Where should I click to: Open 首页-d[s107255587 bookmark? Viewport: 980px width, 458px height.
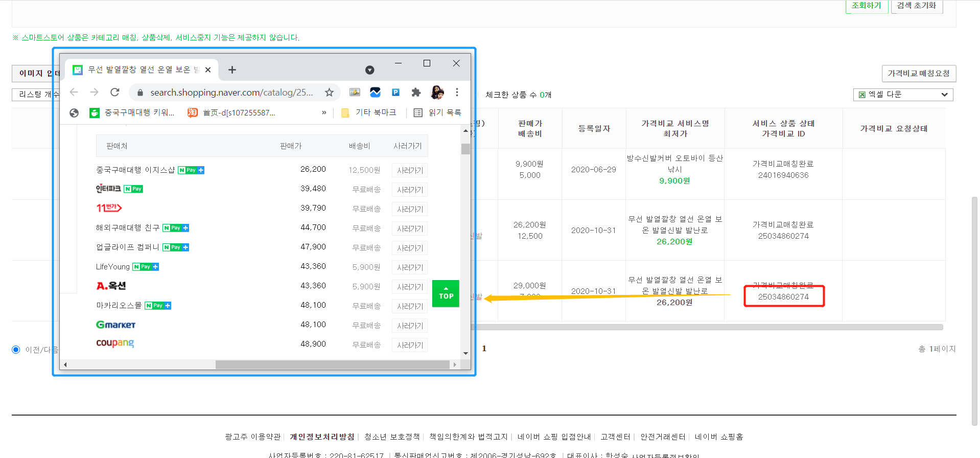(x=231, y=113)
